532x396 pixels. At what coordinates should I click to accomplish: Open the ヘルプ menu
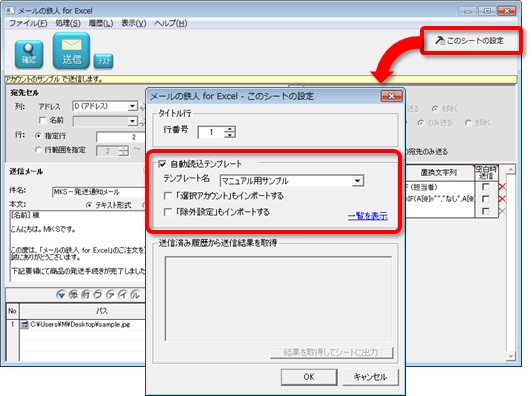tap(171, 23)
